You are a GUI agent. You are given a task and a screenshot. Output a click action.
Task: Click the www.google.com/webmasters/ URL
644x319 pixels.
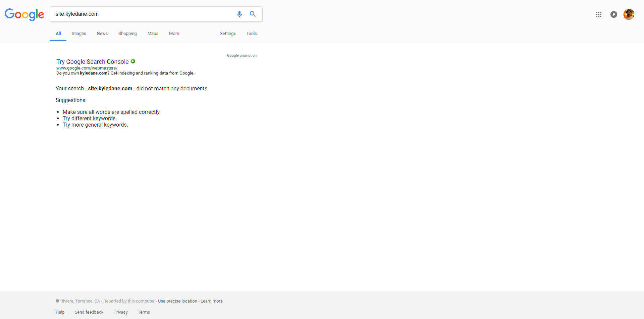87,68
